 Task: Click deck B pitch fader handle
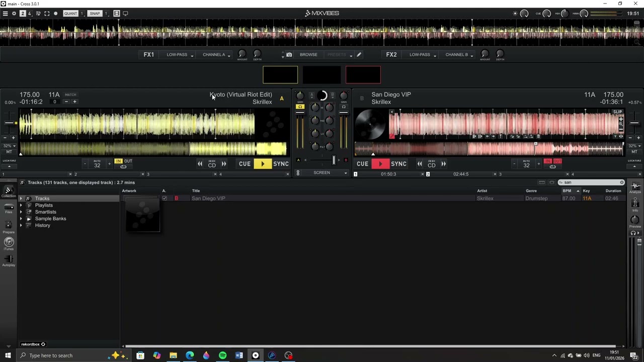tap(634, 123)
